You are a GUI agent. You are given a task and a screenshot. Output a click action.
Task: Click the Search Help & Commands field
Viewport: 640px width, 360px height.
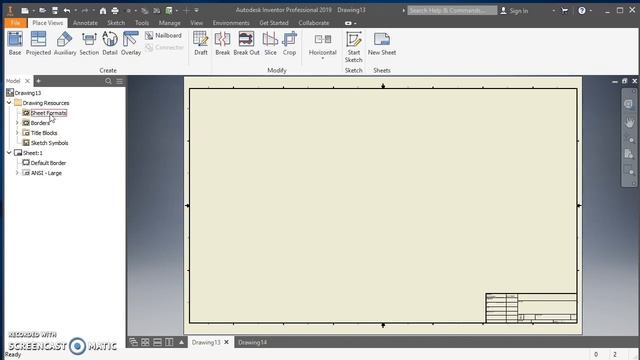pos(452,10)
